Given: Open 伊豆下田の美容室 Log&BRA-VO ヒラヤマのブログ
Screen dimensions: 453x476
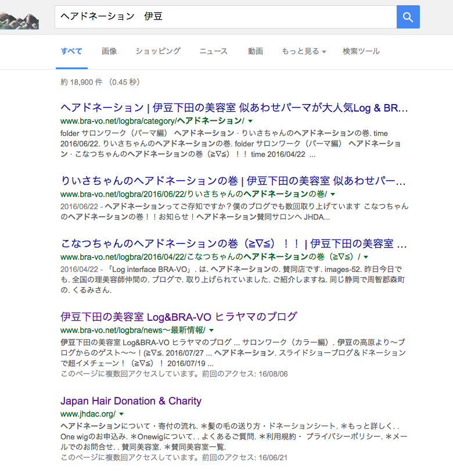Looking at the screenshot, I should (179, 317).
